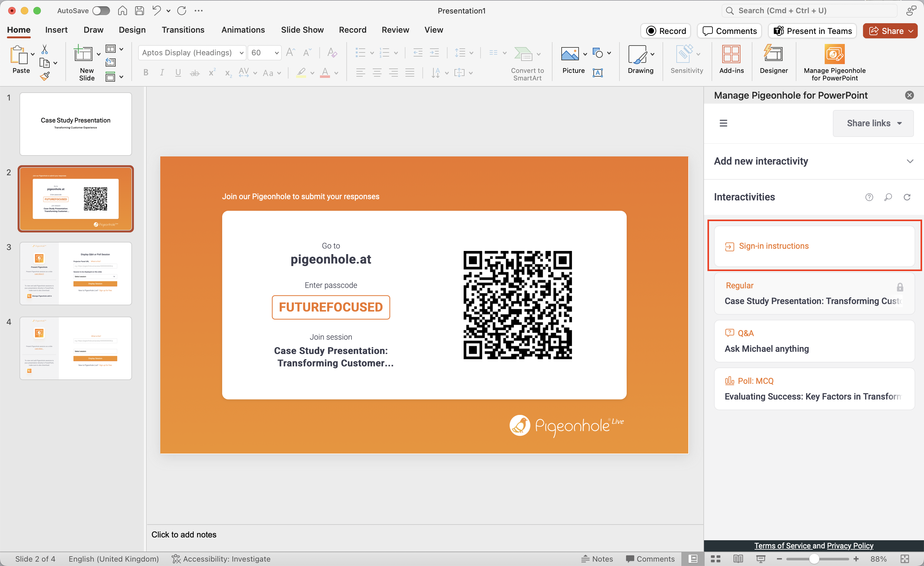Screen dimensions: 924x566
Task: Toggle Underline formatting
Action: [x=178, y=72]
